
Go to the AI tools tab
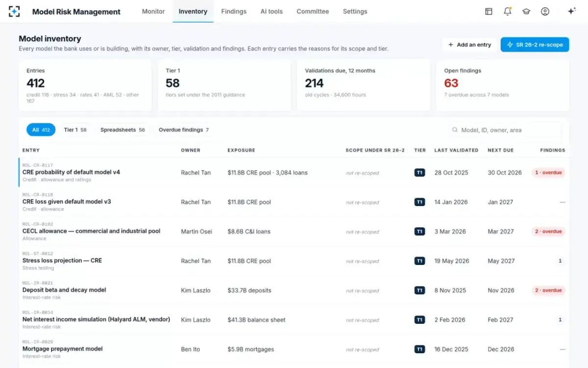pos(271,11)
